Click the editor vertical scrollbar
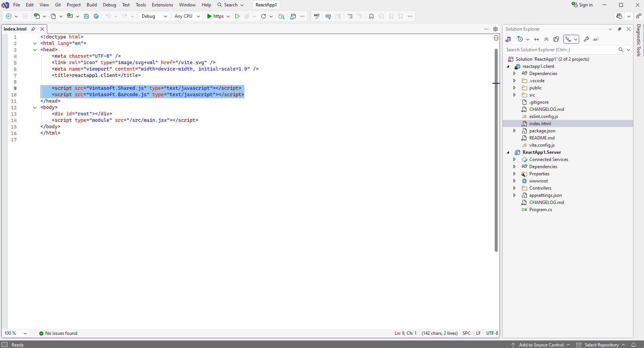 [x=496, y=151]
